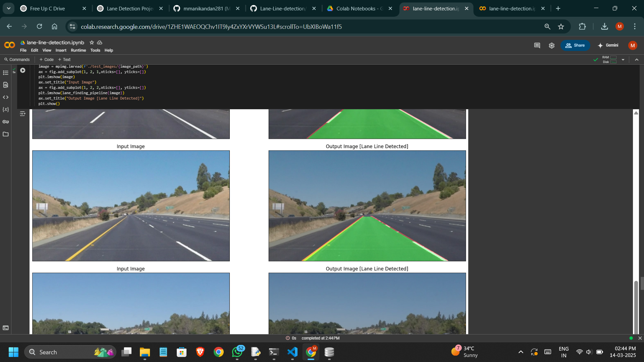Screen dimensions: 644x362
Task: Open the code snippets sidebar icon
Action: (6, 97)
